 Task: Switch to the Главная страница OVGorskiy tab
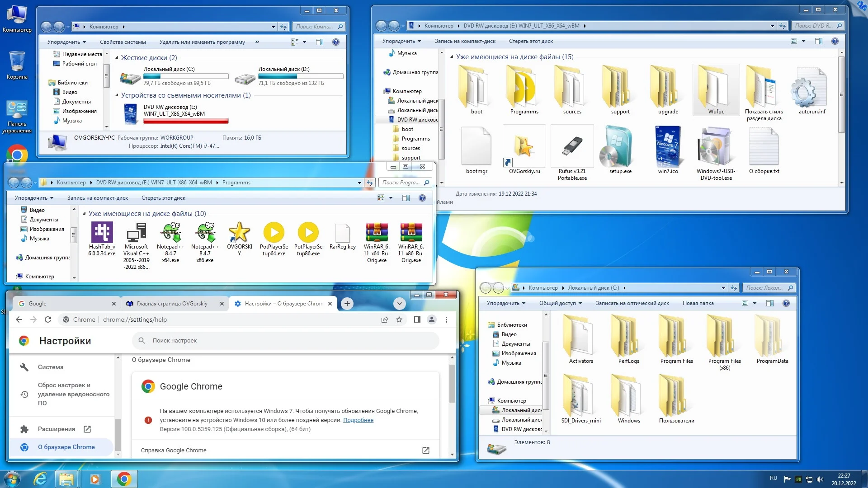tap(172, 304)
